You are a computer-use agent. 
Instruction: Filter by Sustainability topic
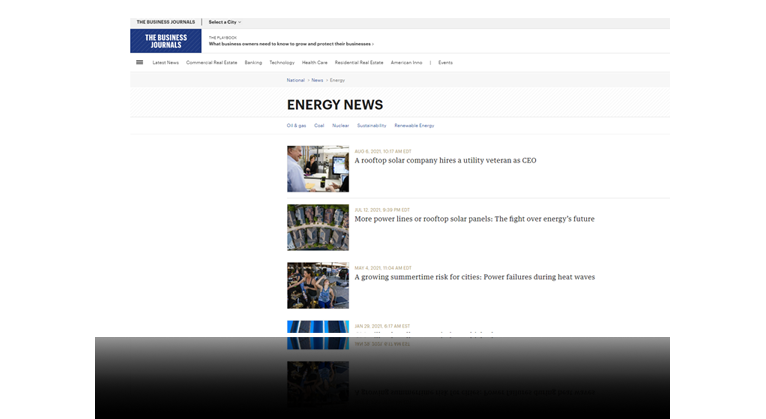372,126
